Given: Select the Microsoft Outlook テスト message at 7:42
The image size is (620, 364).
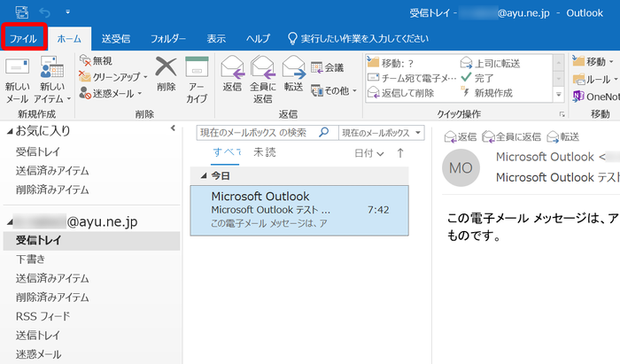Looking at the screenshot, I should [299, 211].
